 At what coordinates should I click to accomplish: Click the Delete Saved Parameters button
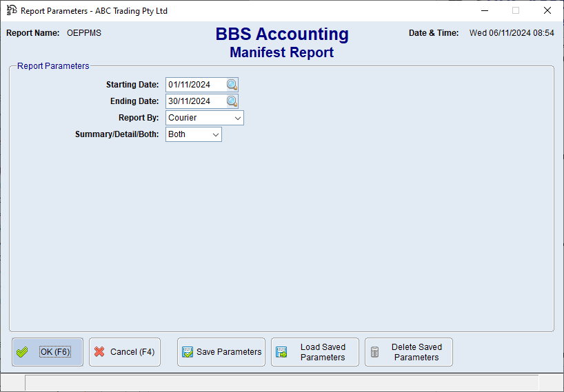[409, 352]
